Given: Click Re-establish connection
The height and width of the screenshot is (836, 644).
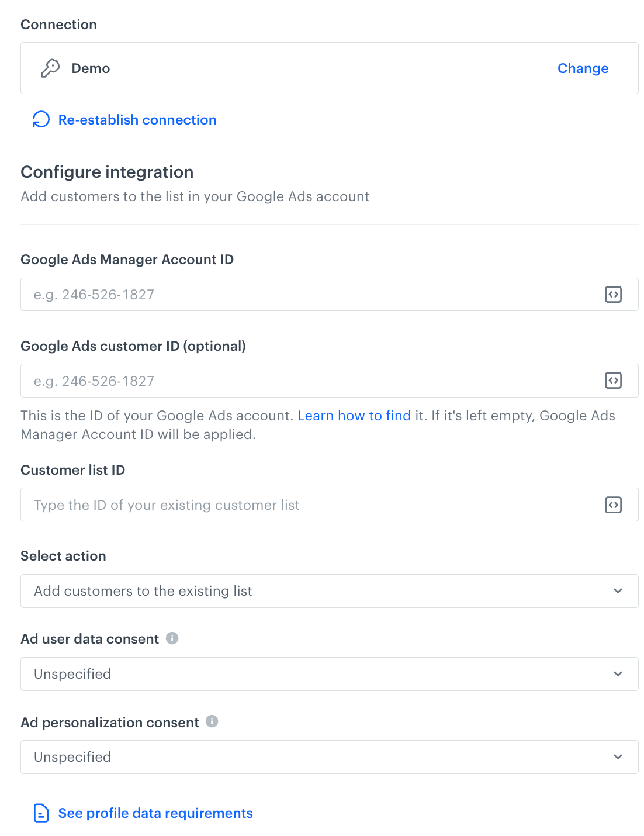Looking at the screenshot, I should tap(137, 119).
